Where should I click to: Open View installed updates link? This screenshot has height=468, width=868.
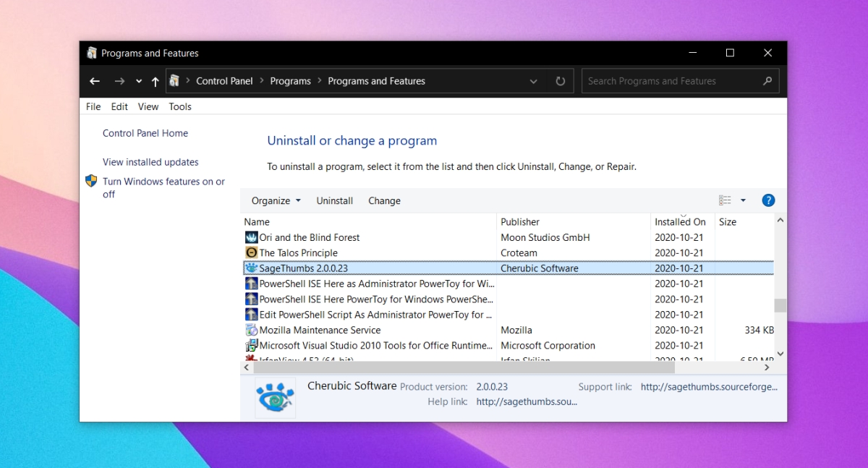tap(150, 162)
